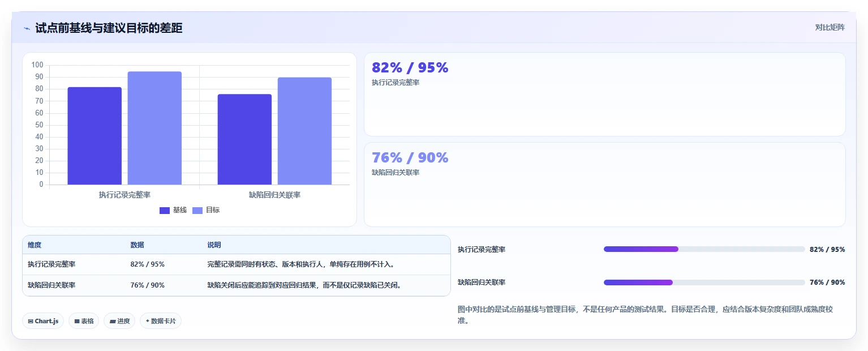Click the large 76% / 90% card value

pos(410,157)
